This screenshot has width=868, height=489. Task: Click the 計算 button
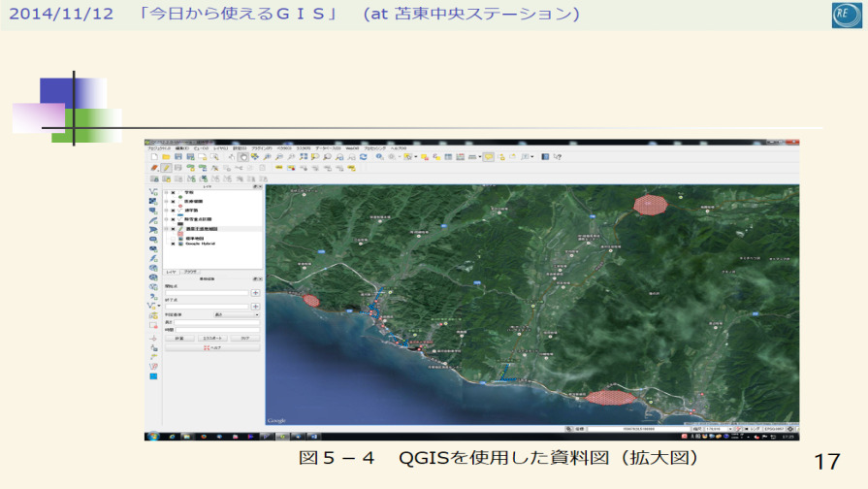(179, 338)
